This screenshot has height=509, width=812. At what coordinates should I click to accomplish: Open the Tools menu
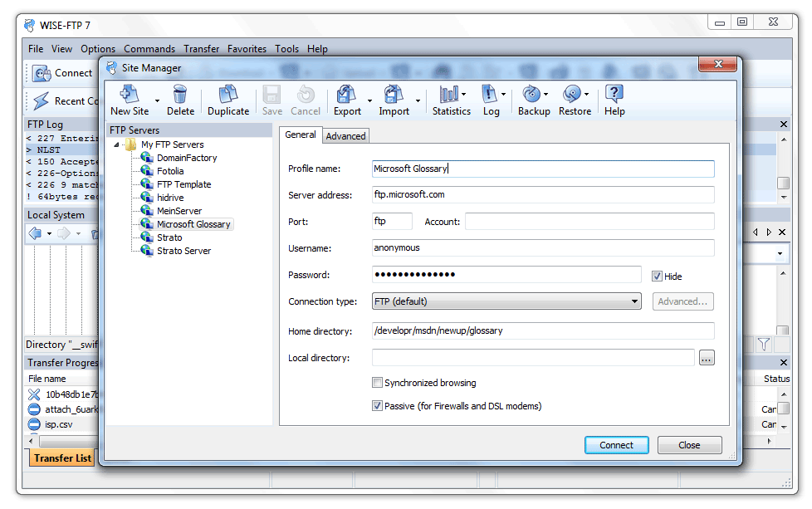coord(286,49)
